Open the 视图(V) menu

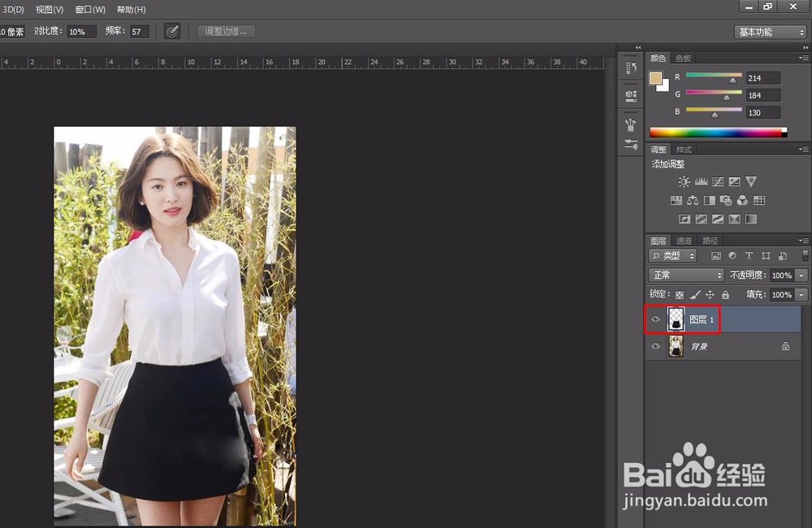click(x=50, y=9)
